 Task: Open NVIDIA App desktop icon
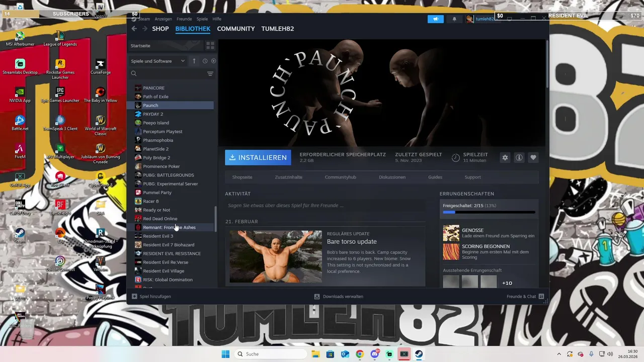(x=20, y=95)
